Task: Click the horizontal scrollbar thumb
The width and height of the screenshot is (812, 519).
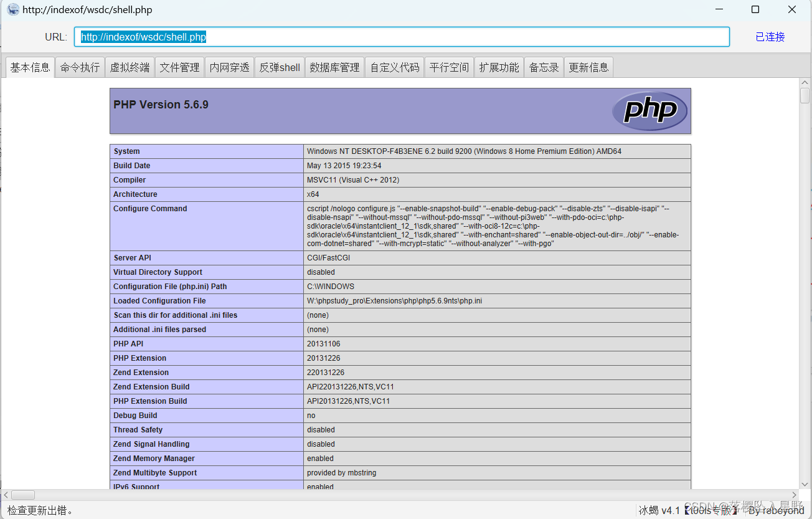Action: [x=23, y=495]
